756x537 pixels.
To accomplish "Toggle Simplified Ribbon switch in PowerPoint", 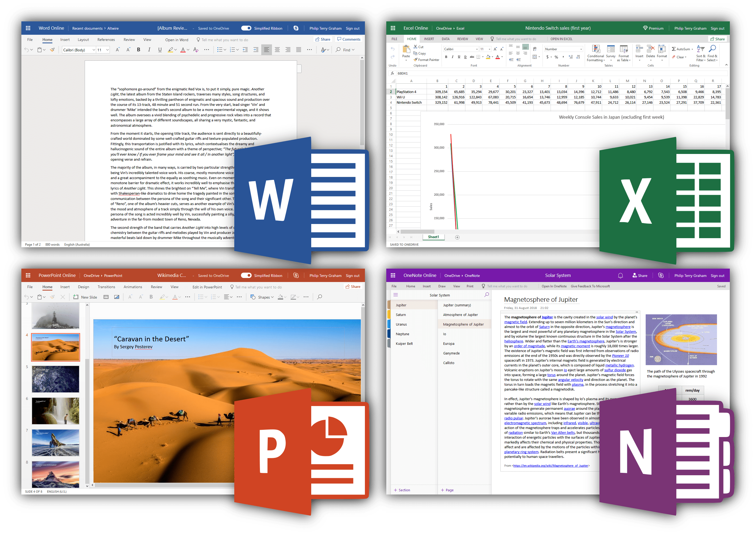I will pos(246,275).
